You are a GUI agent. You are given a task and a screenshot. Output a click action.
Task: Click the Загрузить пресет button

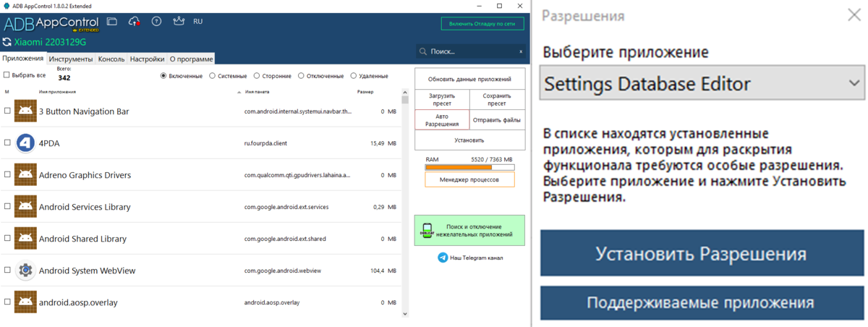point(442,99)
